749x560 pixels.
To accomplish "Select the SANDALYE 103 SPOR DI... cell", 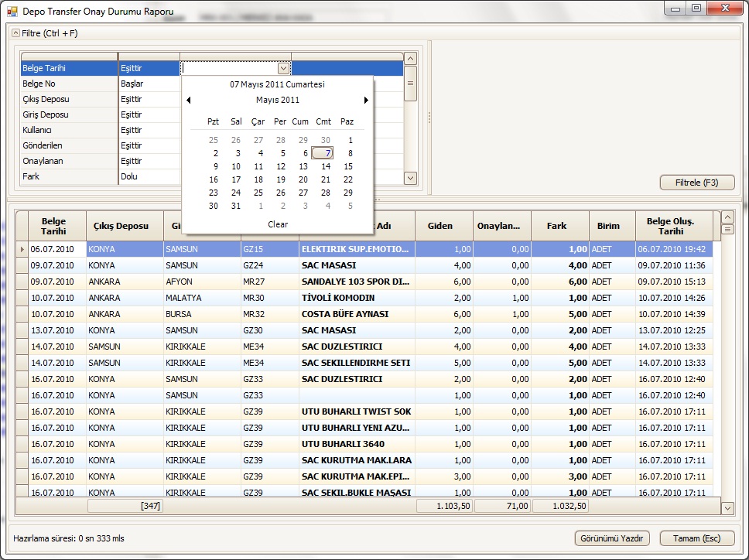I will pos(357,282).
